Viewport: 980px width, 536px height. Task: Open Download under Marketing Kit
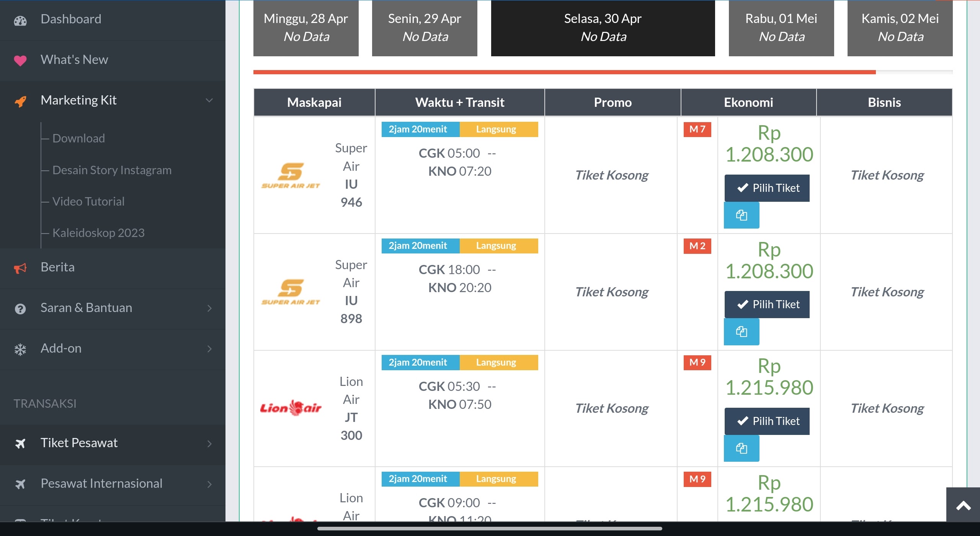point(78,138)
